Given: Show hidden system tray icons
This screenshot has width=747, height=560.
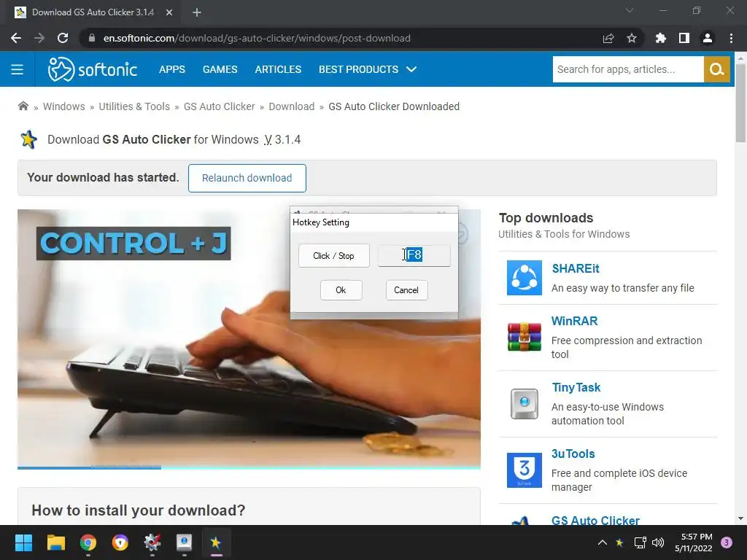Looking at the screenshot, I should (x=602, y=542).
